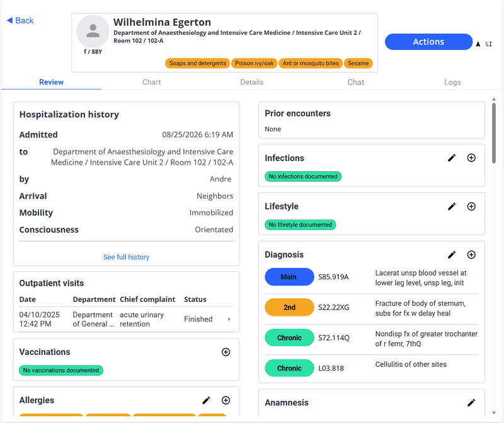Select the Ant or mosquito bites tag

(x=311, y=64)
